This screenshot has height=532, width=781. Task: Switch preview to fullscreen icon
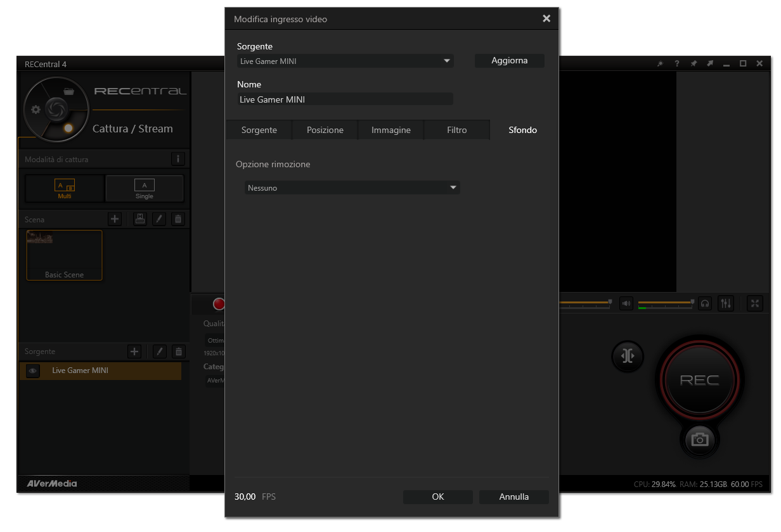click(755, 303)
